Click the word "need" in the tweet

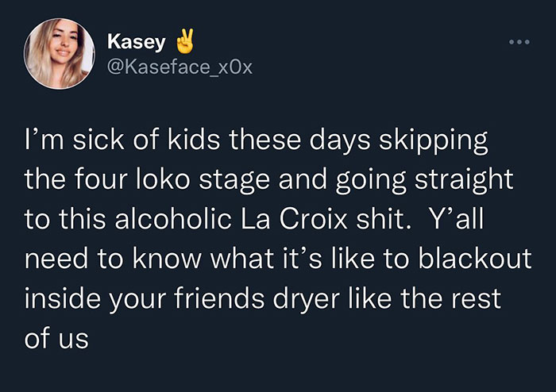point(56,259)
